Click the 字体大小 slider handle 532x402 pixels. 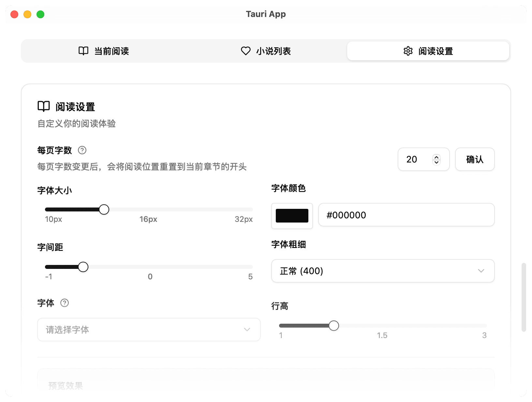(x=104, y=209)
